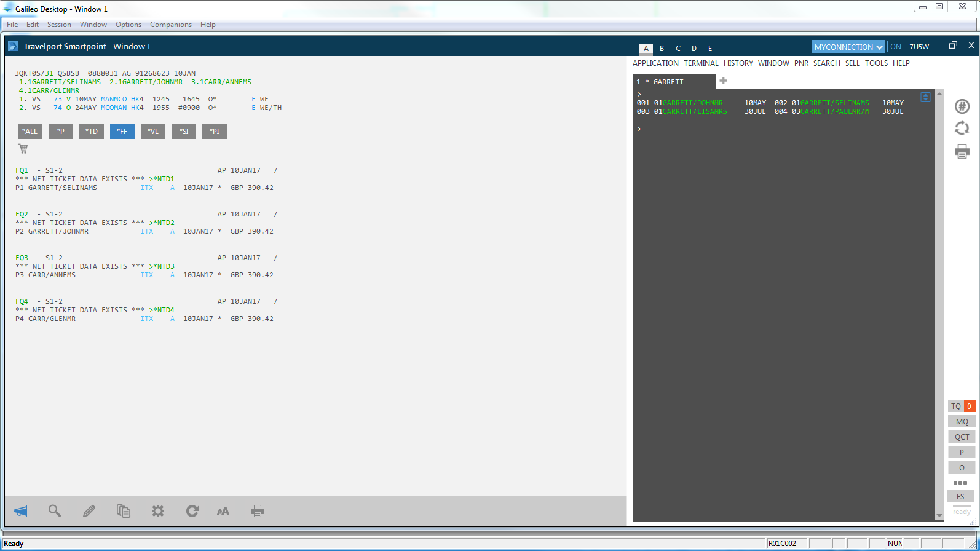
Task: Select GARRETT/PAULMR/M in the terminal list
Action: (x=835, y=111)
